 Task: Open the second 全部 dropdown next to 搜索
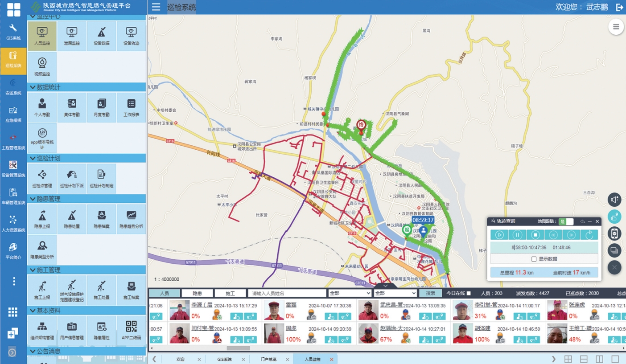click(395, 293)
